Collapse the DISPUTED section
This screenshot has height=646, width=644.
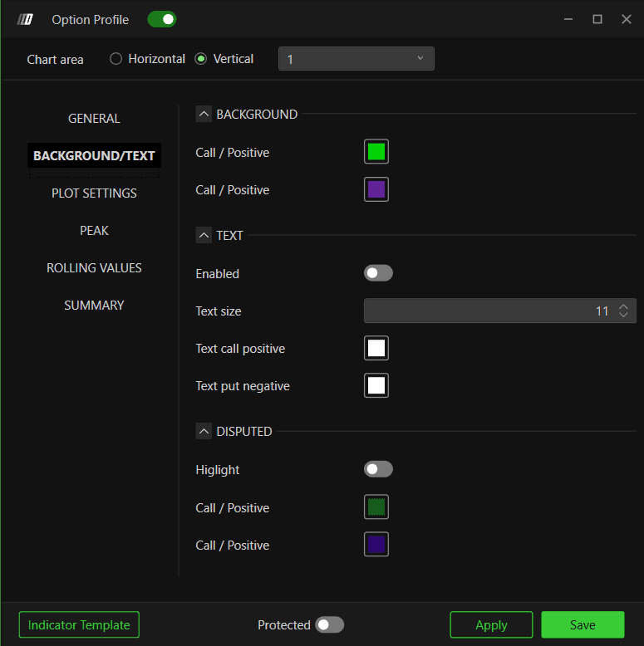click(x=204, y=431)
